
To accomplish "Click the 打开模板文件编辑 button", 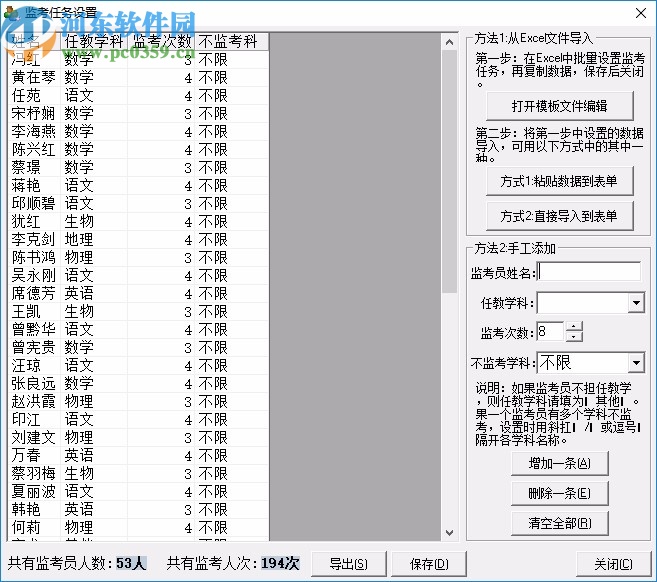I will [559, 106].
